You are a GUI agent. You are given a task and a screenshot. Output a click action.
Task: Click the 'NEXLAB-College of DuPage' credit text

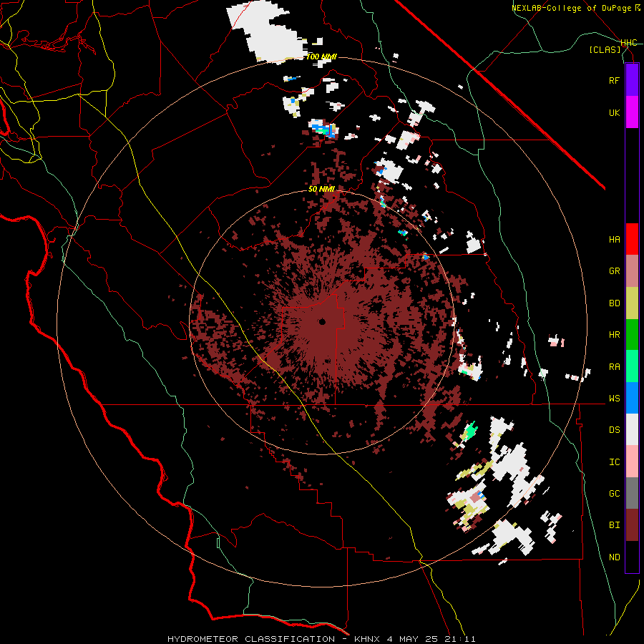572,8
